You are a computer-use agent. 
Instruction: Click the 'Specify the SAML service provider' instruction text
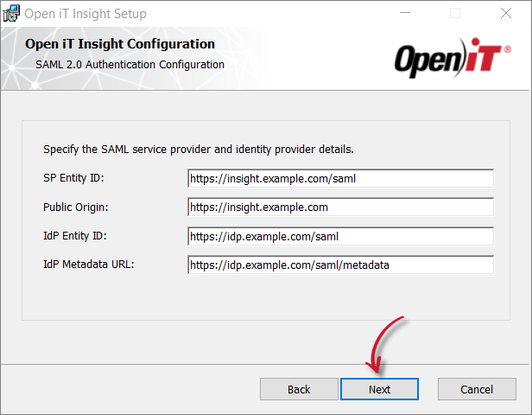[x=199, y=150]
